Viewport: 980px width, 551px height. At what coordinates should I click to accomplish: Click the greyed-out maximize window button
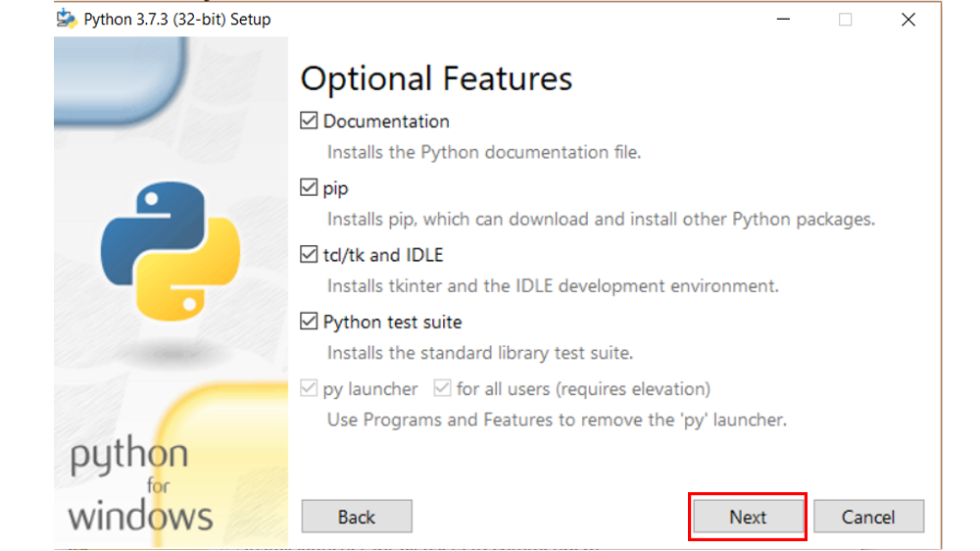[845, 19]
